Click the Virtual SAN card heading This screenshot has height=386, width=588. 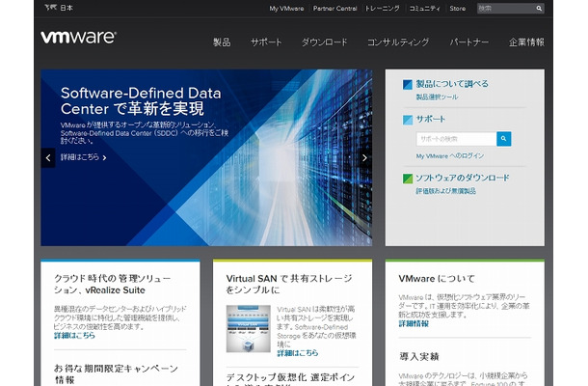coord(289,285)
